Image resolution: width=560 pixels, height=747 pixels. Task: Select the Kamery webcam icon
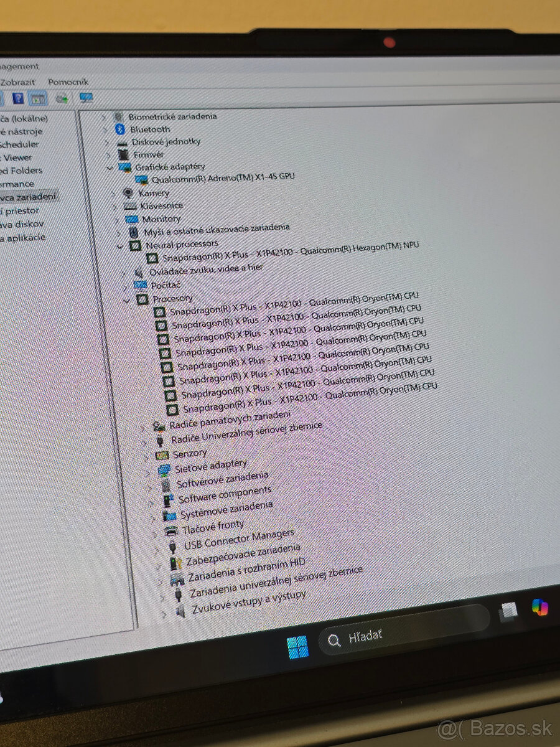click(128, 193)
